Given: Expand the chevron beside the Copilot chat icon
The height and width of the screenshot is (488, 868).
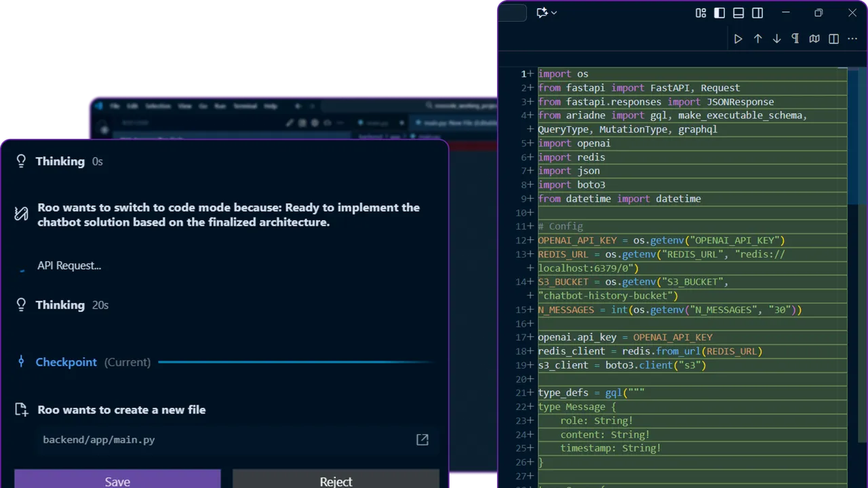Looking at the screenshot, I should (x=554, y=13).
